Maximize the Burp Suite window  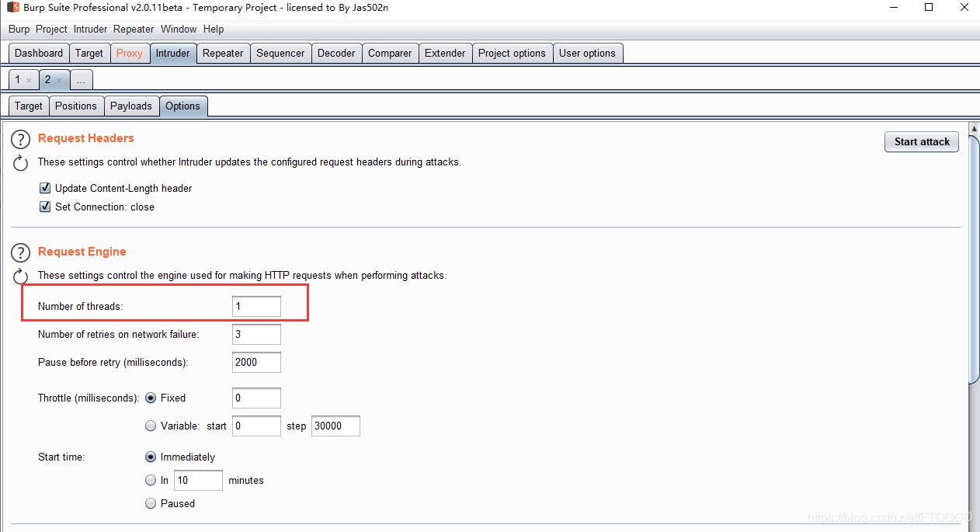(929, 7)
